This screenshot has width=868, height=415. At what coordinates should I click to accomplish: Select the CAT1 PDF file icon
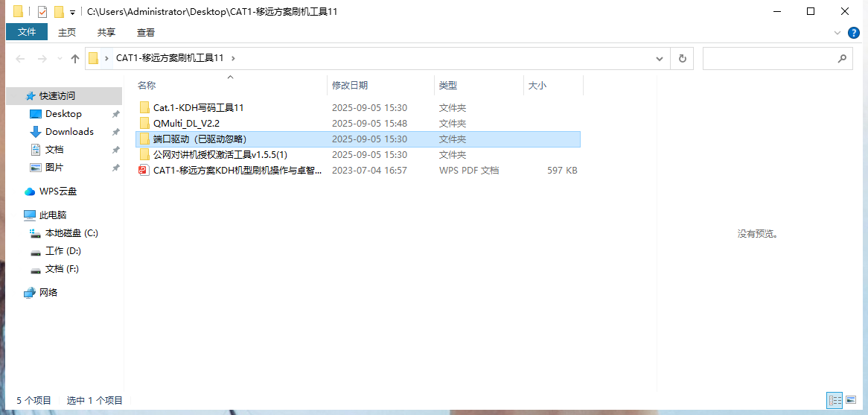pos(144,170)
